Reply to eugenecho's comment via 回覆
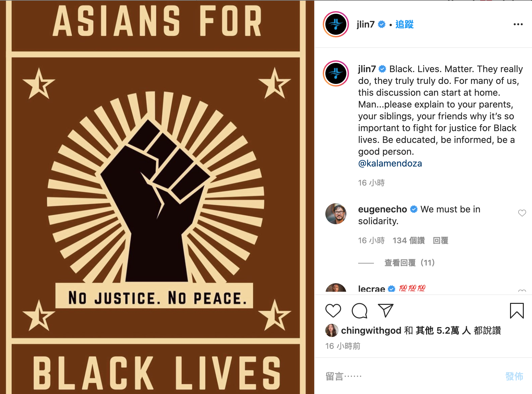Screen dimensions: 532x394 pyautogui.click(x=440, y=241)
